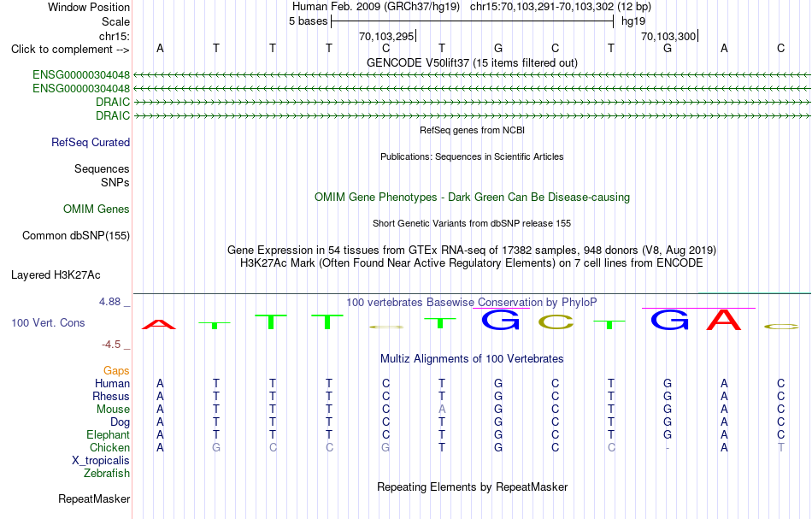Click the 70,103,300 position marker
This screenshot has height=519, width=812.
(x=668, y=36)
